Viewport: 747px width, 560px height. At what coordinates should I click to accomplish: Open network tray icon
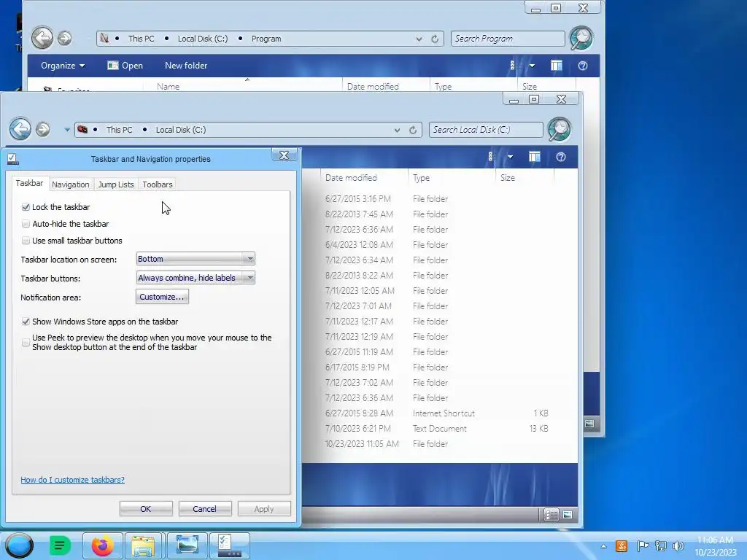point(661,546)
